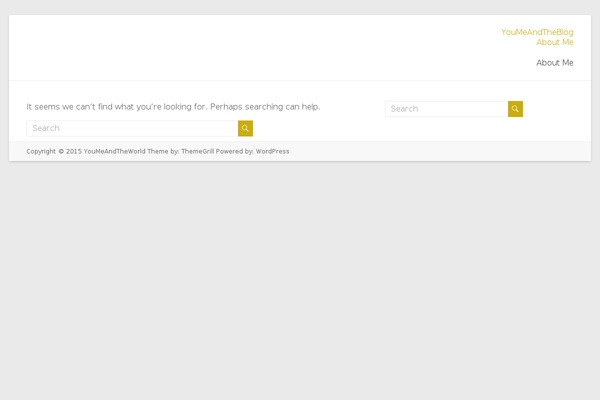Click the sidebar search magnifier button
Viewport: 600px width, 400px height.
pyautogui.click(x=515, y=109)
